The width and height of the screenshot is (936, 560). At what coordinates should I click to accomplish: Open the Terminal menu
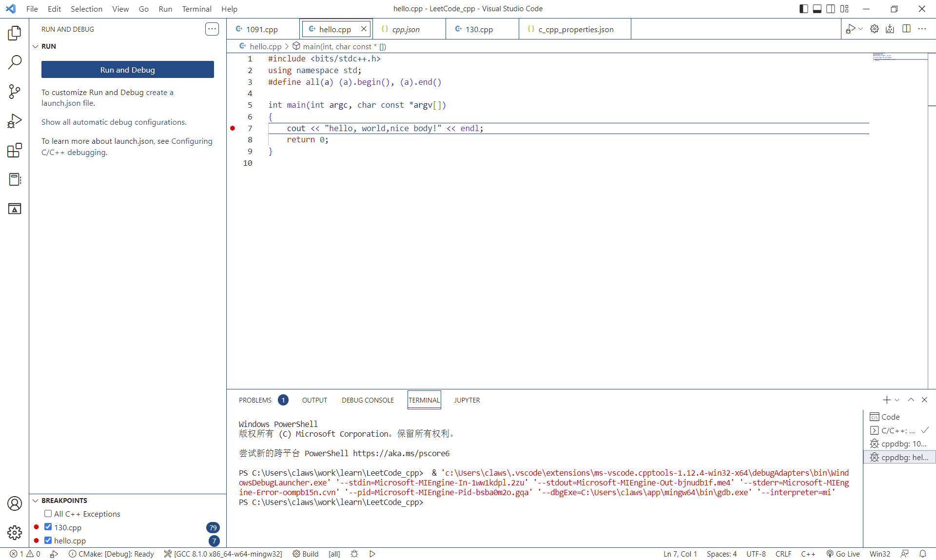click(196, 9)
